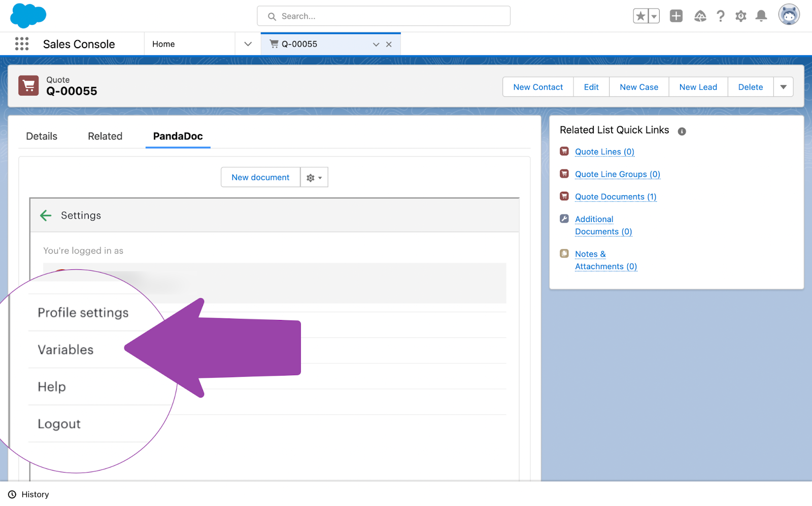Click the Additional Documents wrench icon

pyautogui.click(x=564, y=219)
